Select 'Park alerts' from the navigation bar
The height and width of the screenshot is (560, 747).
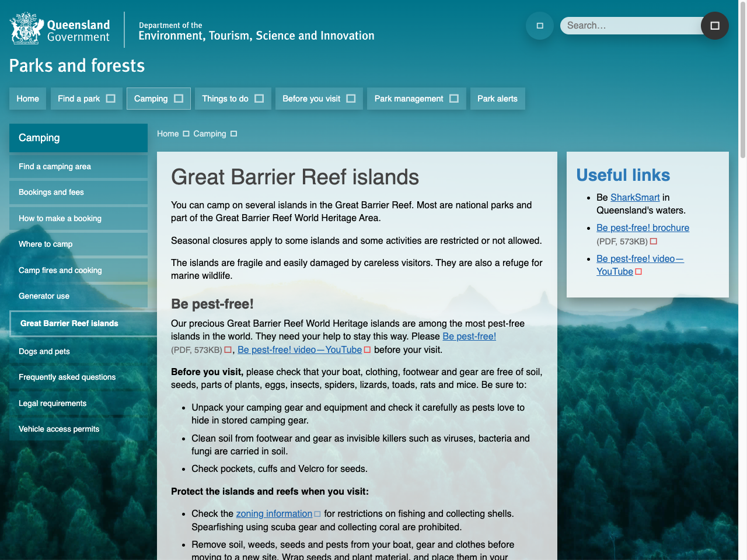coord(497,99)
